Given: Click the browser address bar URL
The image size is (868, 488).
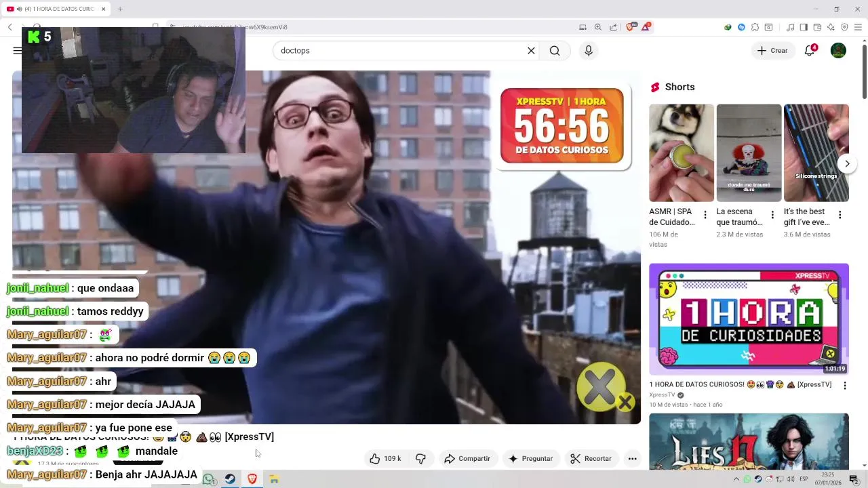Looking at the screenshot, I should coord(235,27).
